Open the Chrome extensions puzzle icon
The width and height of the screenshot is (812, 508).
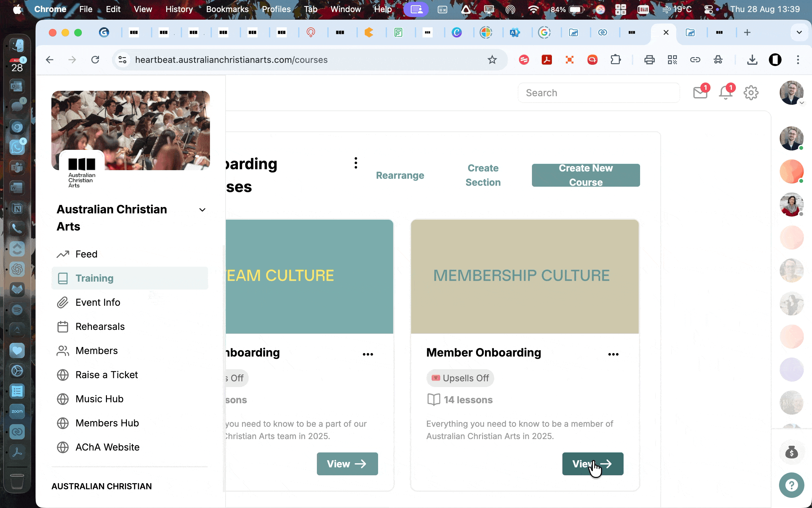click(615, 60)
